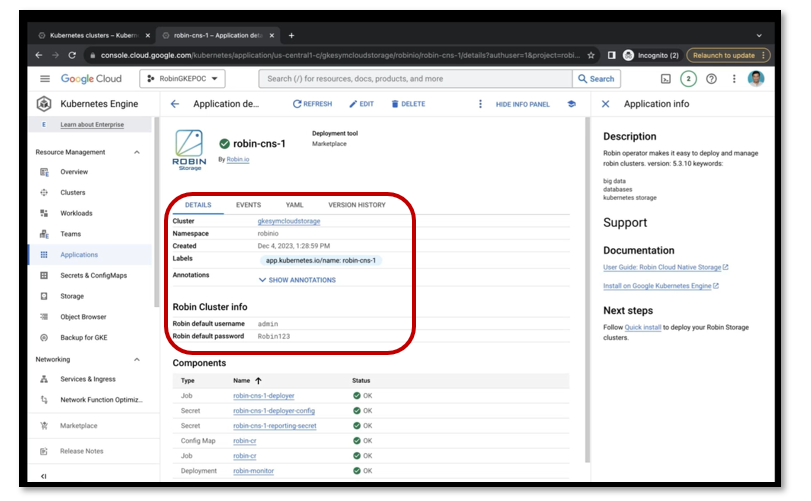Viewport: 811px width, 501px height.
Task: Click the Storage sidebar icon
Action: coord(44,296)
